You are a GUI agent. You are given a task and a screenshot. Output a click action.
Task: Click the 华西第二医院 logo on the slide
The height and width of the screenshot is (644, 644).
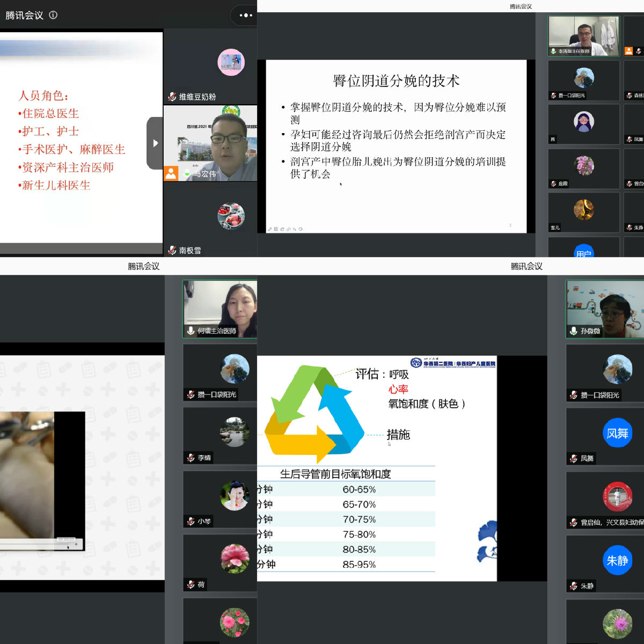point(453,363)
